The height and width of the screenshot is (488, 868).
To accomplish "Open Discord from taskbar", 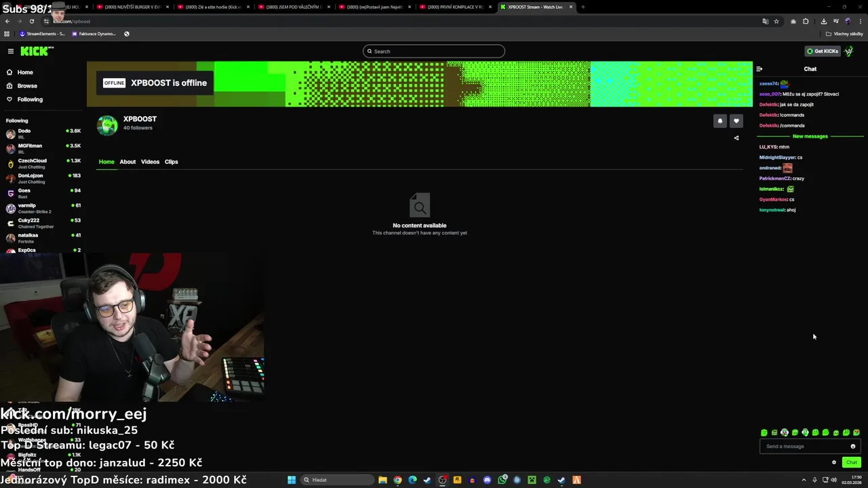I will click(487, 480).
